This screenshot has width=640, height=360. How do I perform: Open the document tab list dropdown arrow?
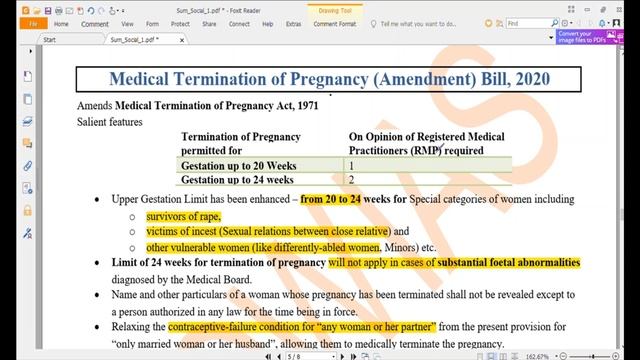(551, 38)
